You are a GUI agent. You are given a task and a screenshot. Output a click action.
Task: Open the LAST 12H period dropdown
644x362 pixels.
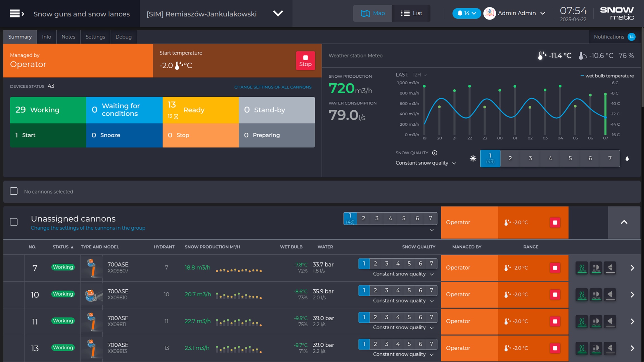[420, 75]
